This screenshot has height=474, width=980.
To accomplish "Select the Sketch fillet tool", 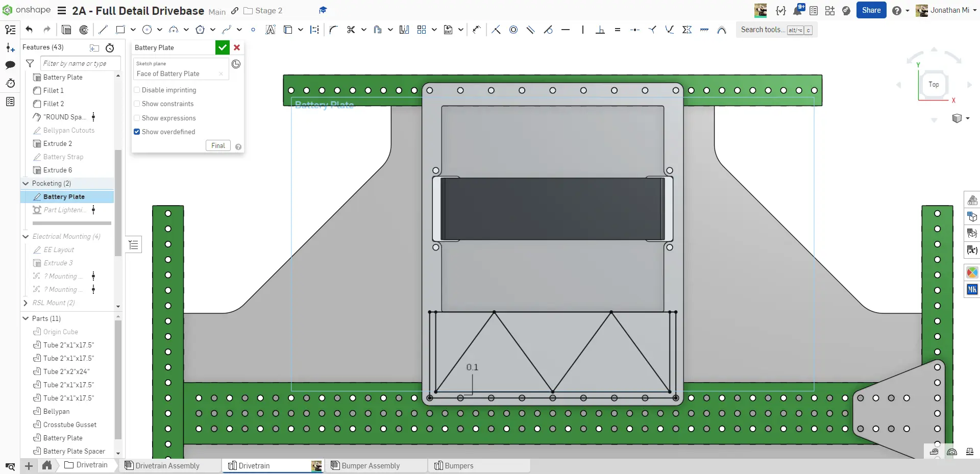I will tap(333, 30).
